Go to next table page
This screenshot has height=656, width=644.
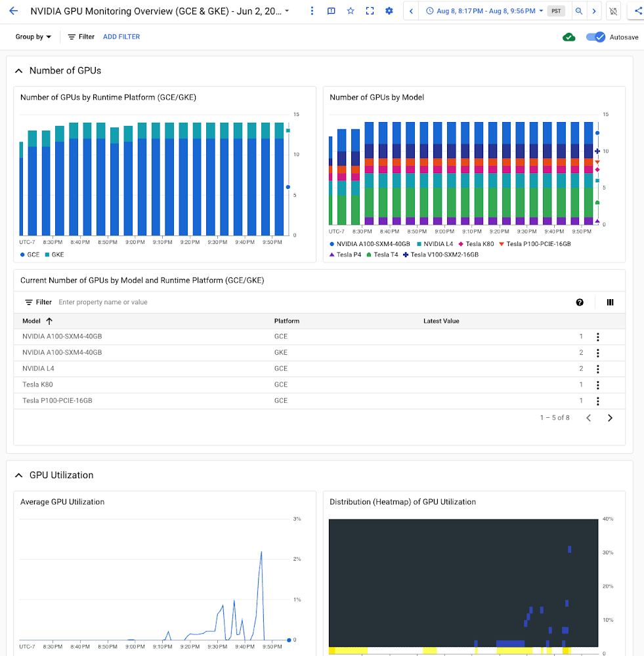610,418
